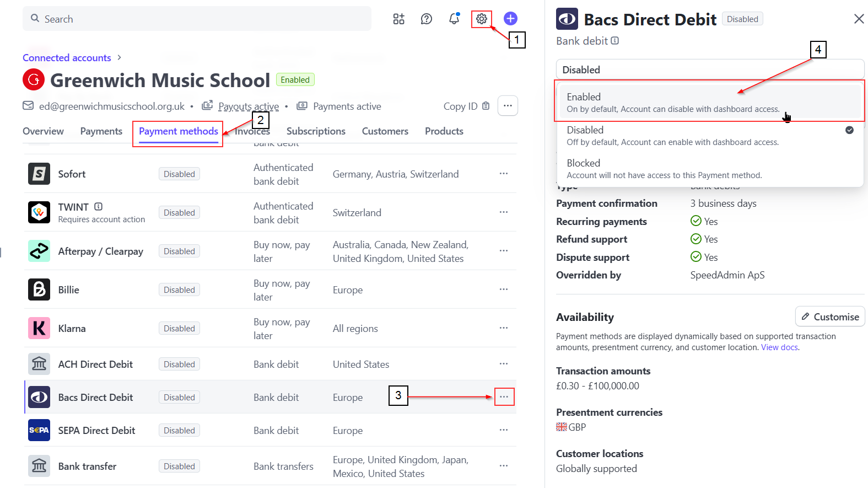The image size is (868, 488).
Task: Click the Customise availability button
Action: pos(830,317)
